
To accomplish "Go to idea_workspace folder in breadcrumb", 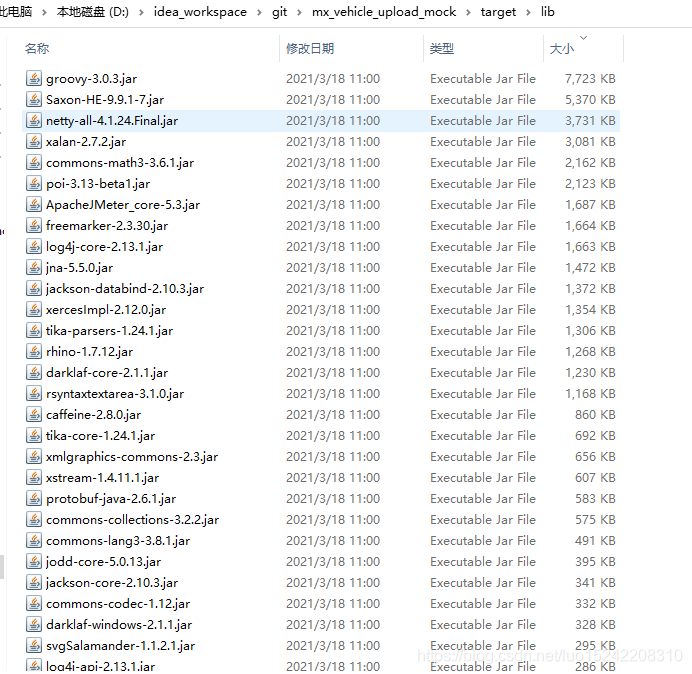I will coord(200,12).
